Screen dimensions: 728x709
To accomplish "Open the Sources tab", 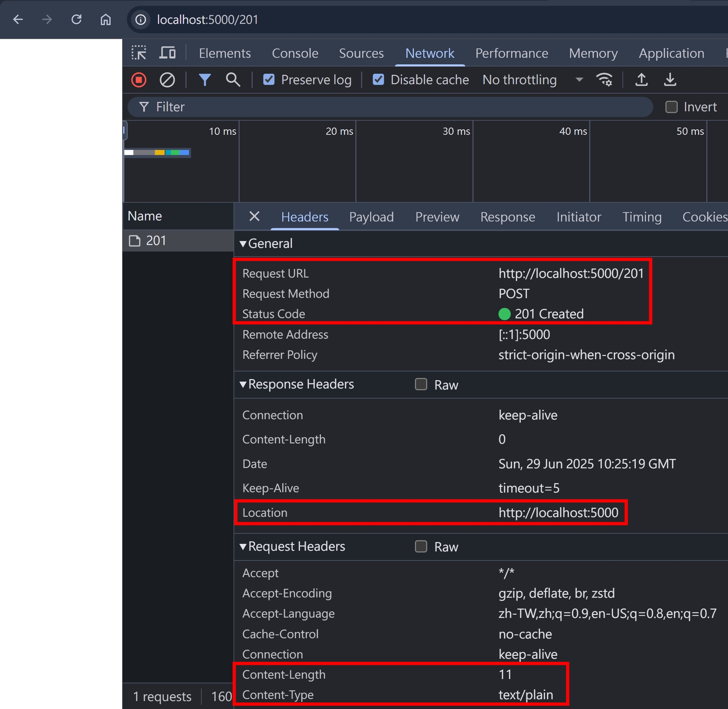I will coord(361,53).
